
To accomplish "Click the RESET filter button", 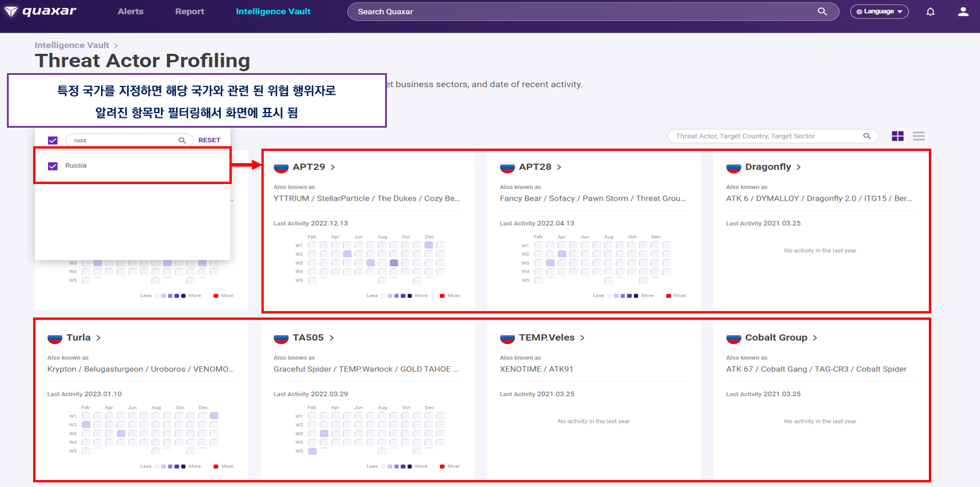I will [209, 140].
